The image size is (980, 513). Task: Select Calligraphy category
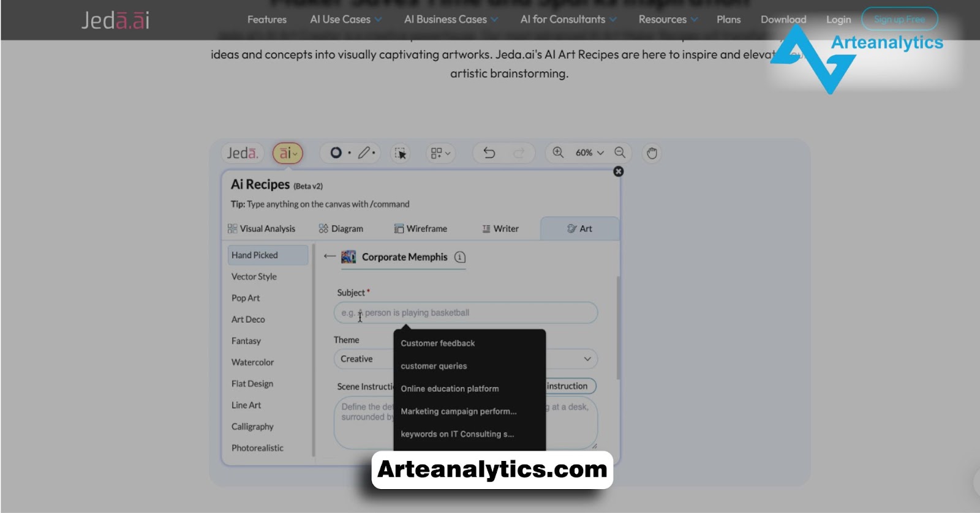[x=252, y=426]
